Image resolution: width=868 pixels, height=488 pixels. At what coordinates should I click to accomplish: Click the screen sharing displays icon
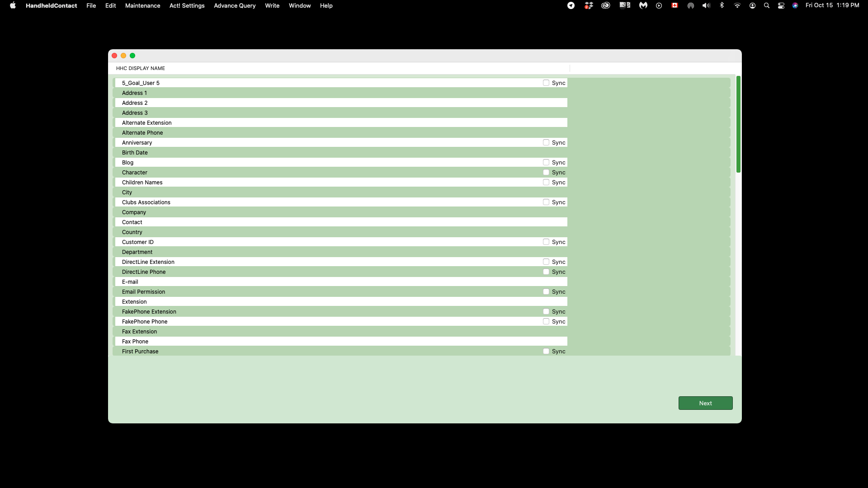coord(625,5)
